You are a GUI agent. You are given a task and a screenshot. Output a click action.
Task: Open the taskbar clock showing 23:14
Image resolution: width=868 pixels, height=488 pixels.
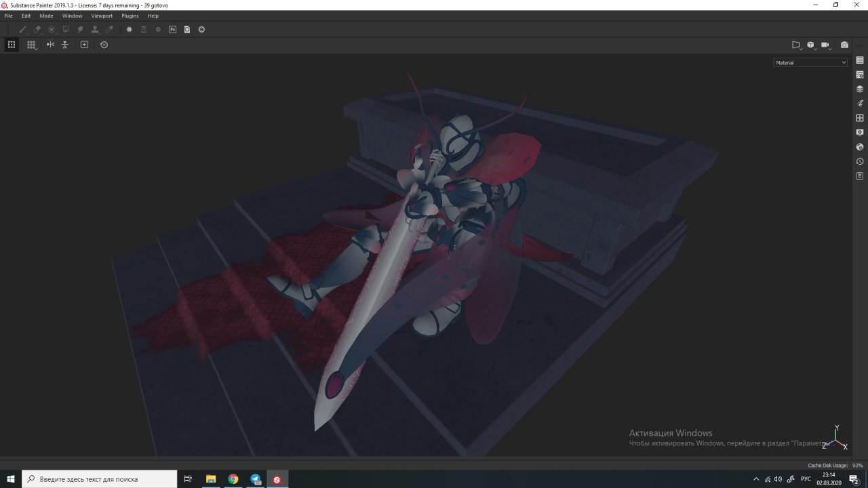(829, 479)
